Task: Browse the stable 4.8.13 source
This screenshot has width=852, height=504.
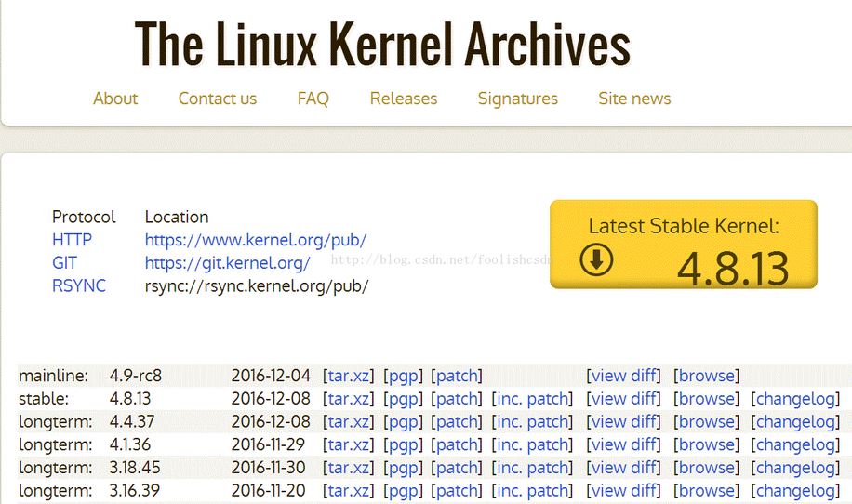Action: pos(706,399)
